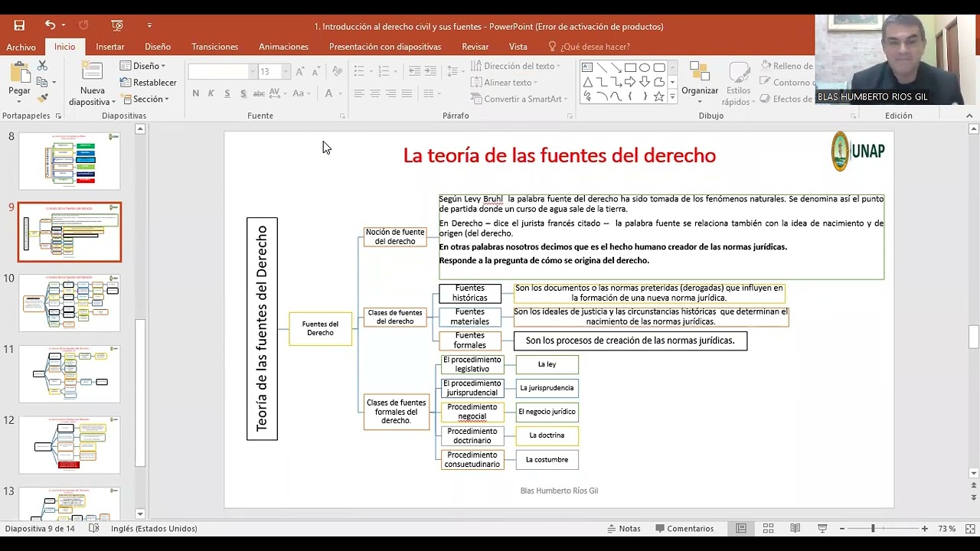Screen dimensions: 980x551
Task: Click the Cut scissors icon
Action: point(42,67)
